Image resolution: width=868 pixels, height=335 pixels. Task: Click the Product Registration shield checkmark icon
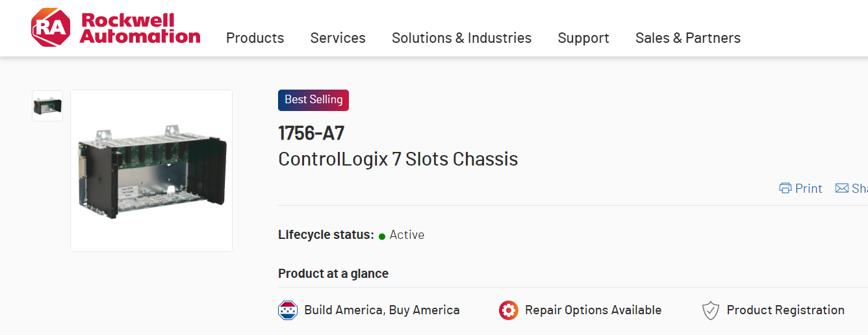[711, 310]
